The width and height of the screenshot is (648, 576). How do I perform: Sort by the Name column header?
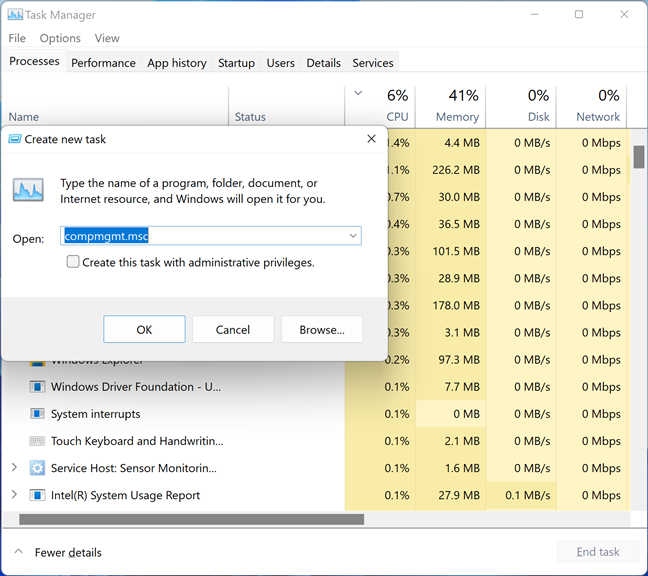tap(116, 106)
